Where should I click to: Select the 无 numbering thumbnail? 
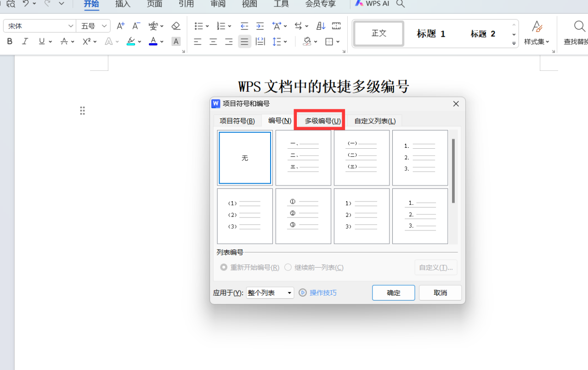point(245,158)
